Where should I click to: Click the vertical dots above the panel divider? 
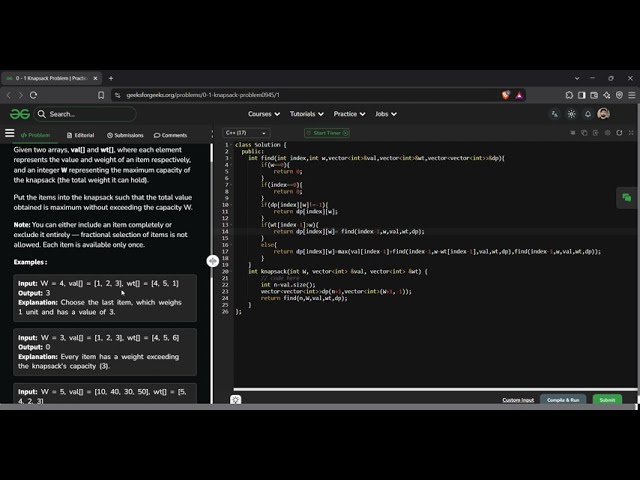coord(212,134)
